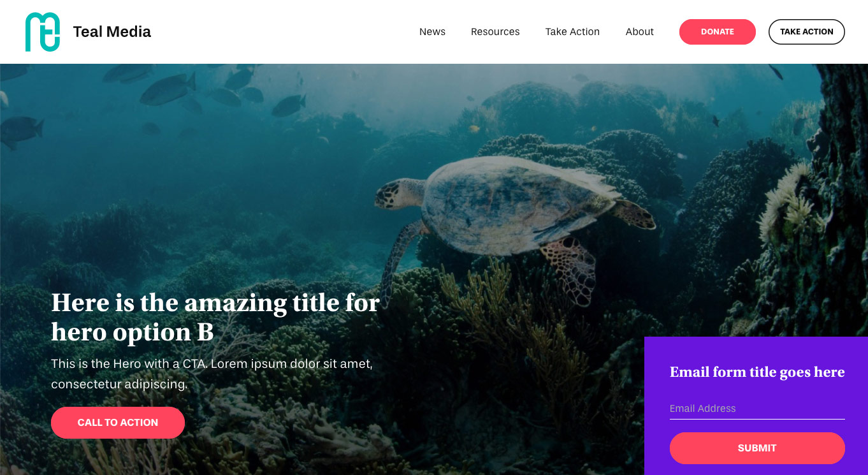The image size is (868, 475).
Task: Click the Call to Action button
Action: tap(118, 423)
